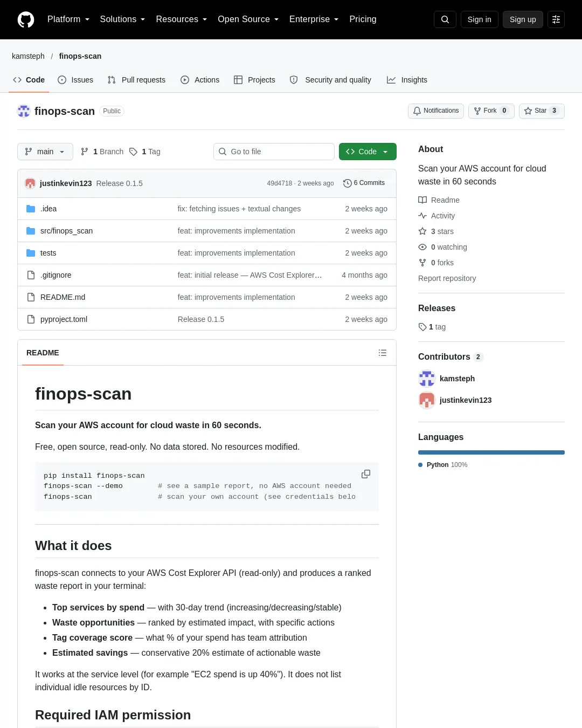Image resolution: width=582 pixels, height=728 pixels.
Task: Open the README outline list icon
Action: tap(383, 353)
